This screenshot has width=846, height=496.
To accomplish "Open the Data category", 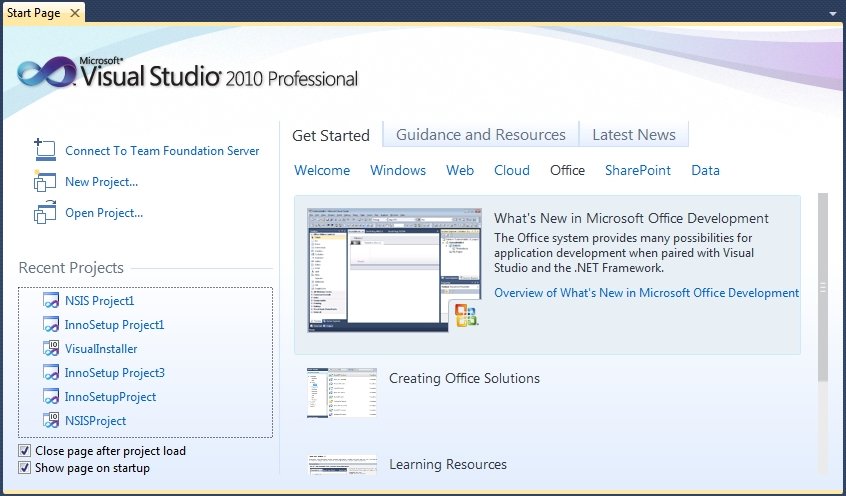I will click(x=706, y=170).
